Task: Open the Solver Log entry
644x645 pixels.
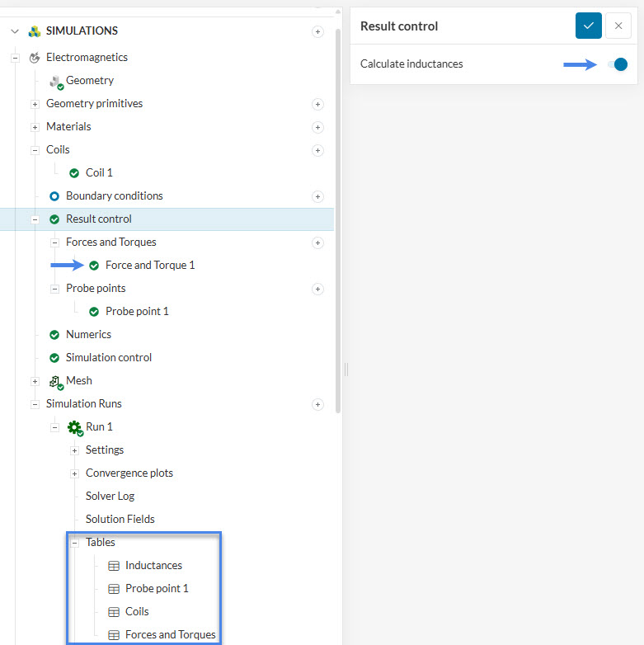Action: (x=110, y=497)
